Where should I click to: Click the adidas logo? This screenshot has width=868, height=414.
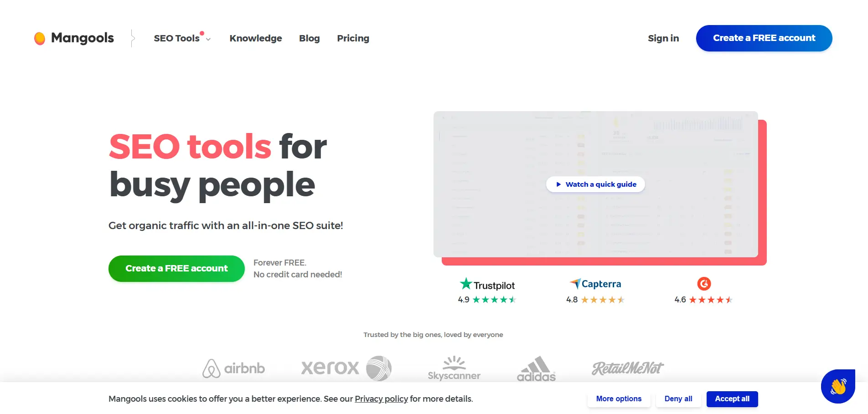click(536, 368)
